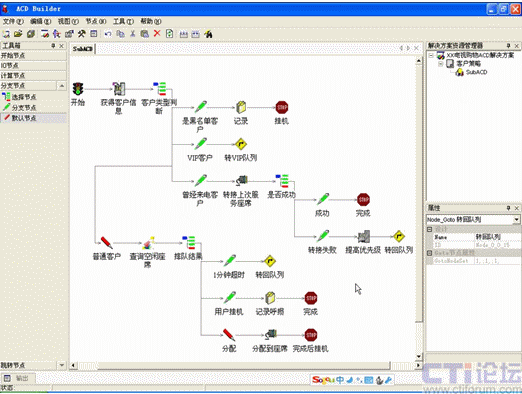
Task: Open the Node_Goto 转回队列 dropdown
Action: 516,219
